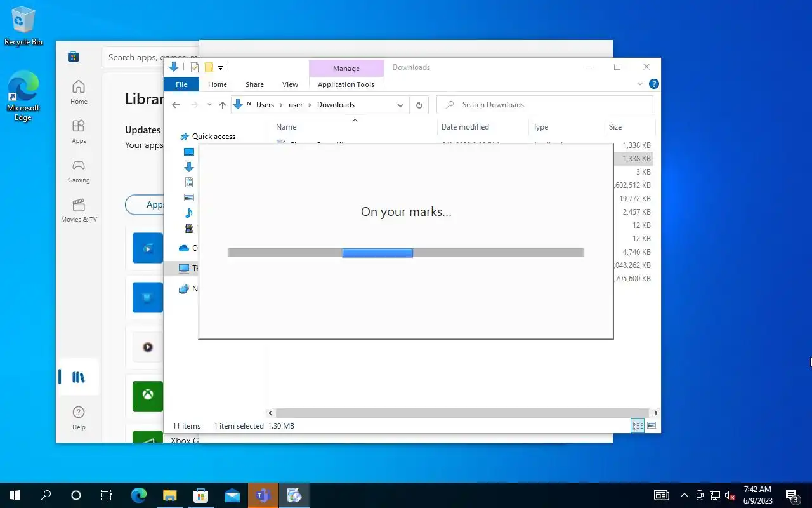
Task: Click the New folder icon in Explorer quick access toolbar
Action: 208,67
